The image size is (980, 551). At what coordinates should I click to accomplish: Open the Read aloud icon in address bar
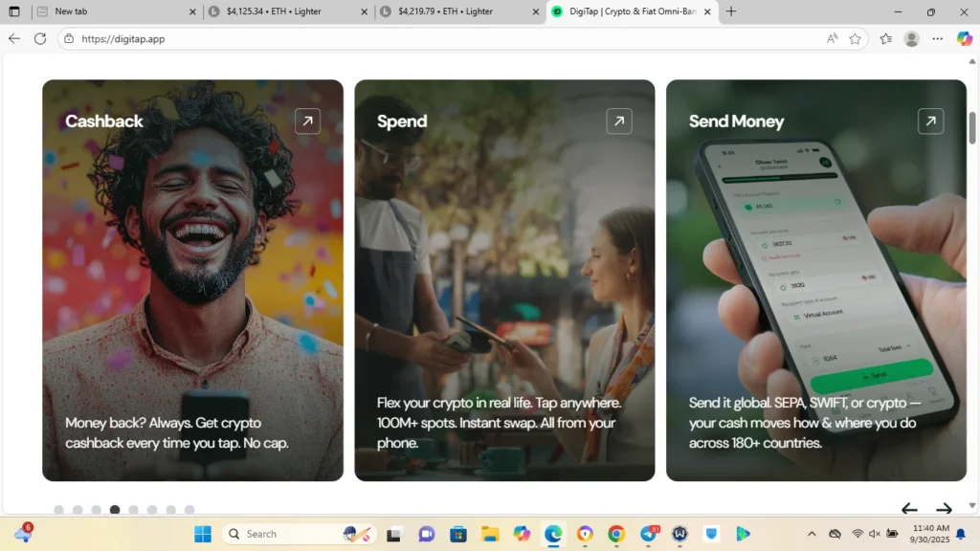pyautogui.click(x=832, y=39)
